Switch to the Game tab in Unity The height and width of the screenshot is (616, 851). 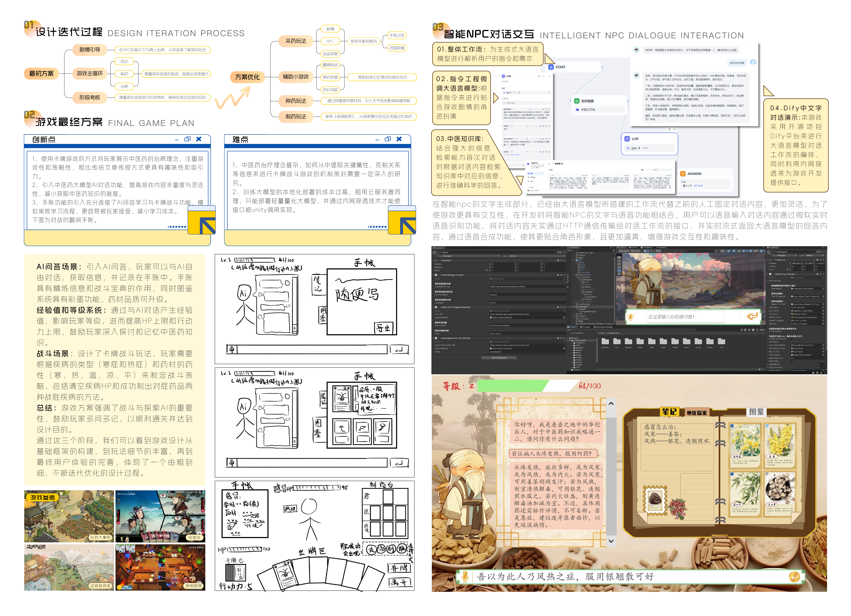click(x=633, y=248)
